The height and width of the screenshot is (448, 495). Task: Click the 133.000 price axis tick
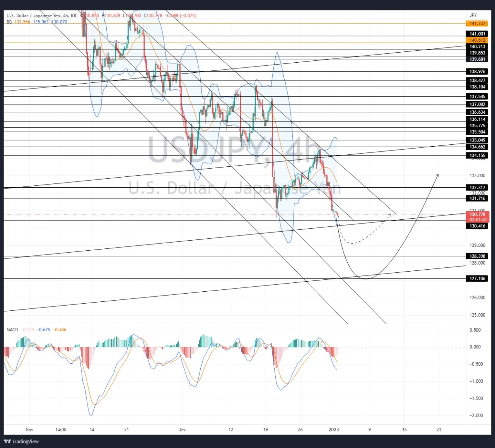coord(477,176)
